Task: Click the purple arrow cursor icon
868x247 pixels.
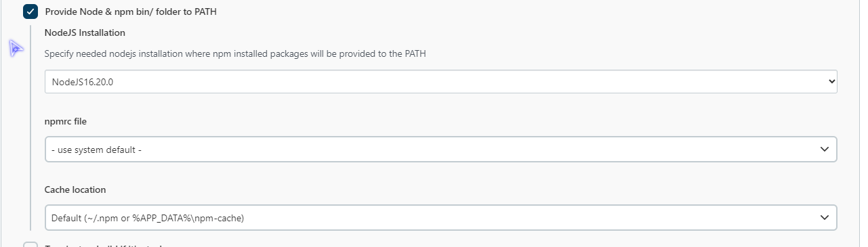Action: pyautogui.click(x=16, y=48)
